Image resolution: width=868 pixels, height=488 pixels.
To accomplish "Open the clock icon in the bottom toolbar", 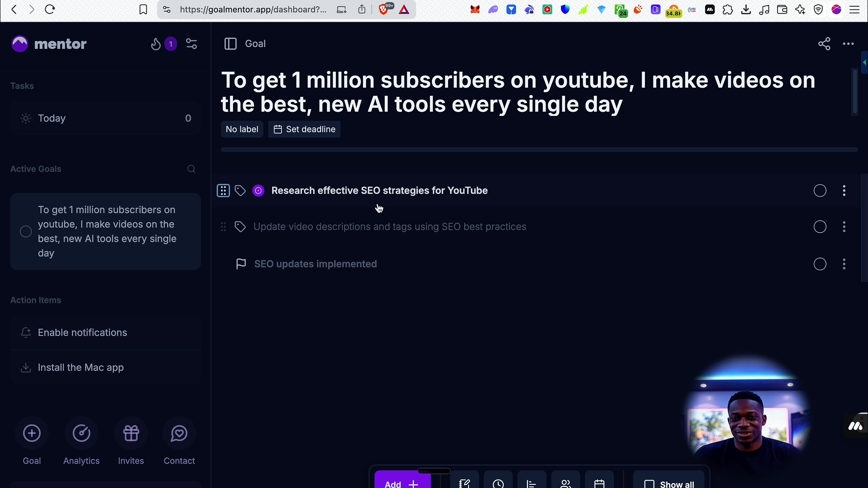I will click(498, 484).
